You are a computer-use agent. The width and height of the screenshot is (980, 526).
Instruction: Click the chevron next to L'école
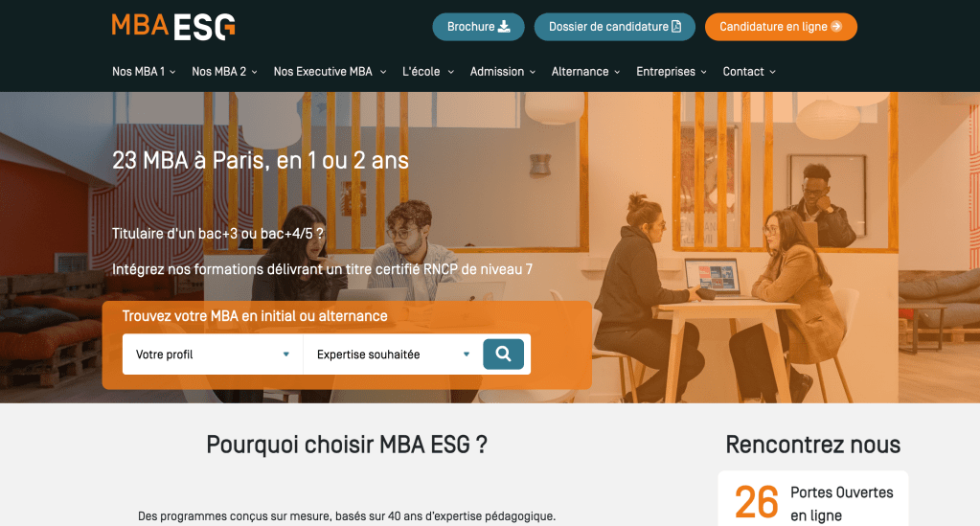point(450,73)
